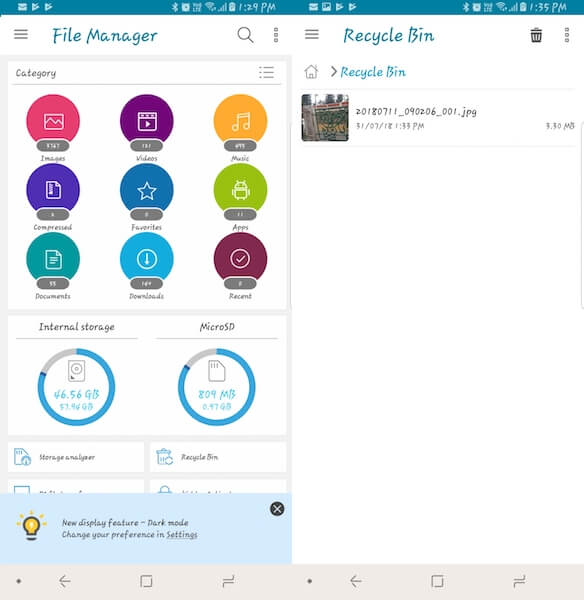The height and width of the screenshot is (600, 584).
Task: View Internal storage usage ring
Action: coord(77,387)
